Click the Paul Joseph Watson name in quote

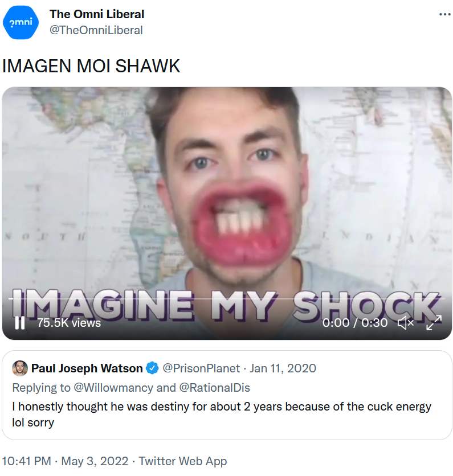(87, 368)
